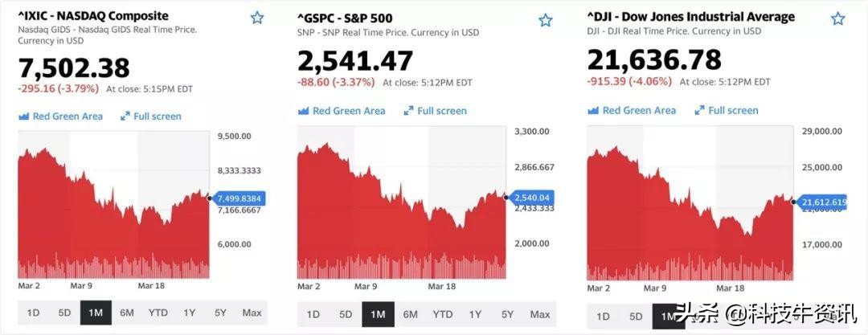The height and width of the screenshot is (335, 868).
Task: Switch NASDAQ chart to 5D range
Action: (x=64, y=313)
